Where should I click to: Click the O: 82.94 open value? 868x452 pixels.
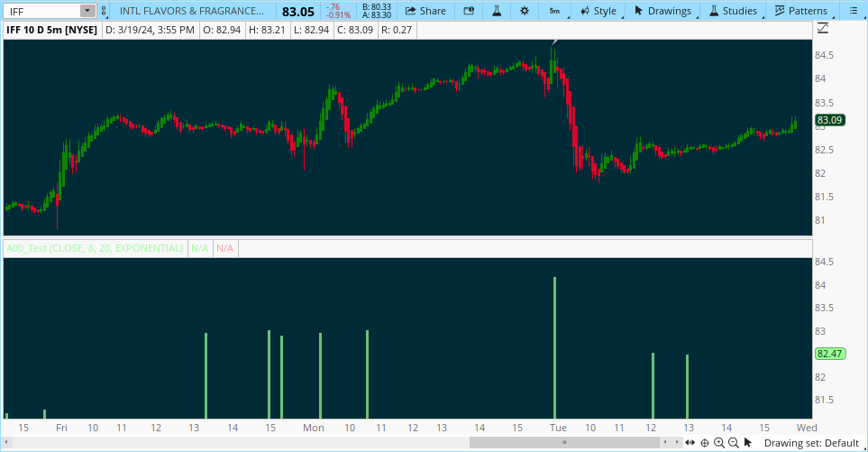[x=222, y=30]
